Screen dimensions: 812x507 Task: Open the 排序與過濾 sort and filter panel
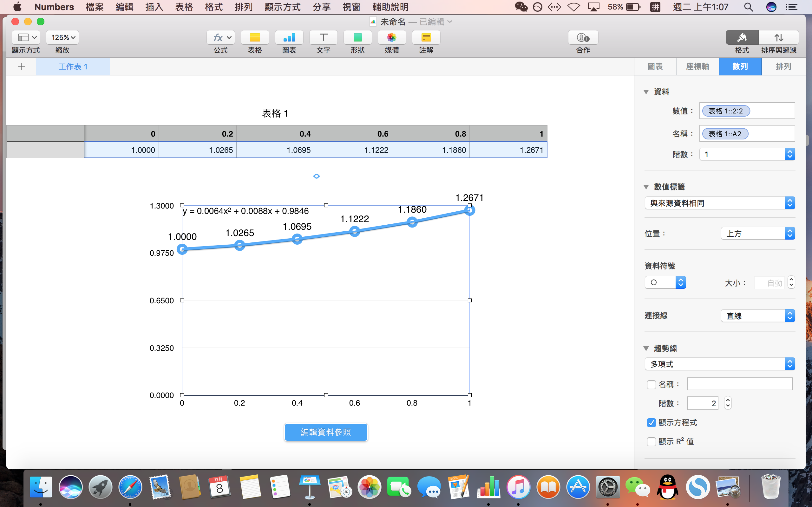point(778,38)
